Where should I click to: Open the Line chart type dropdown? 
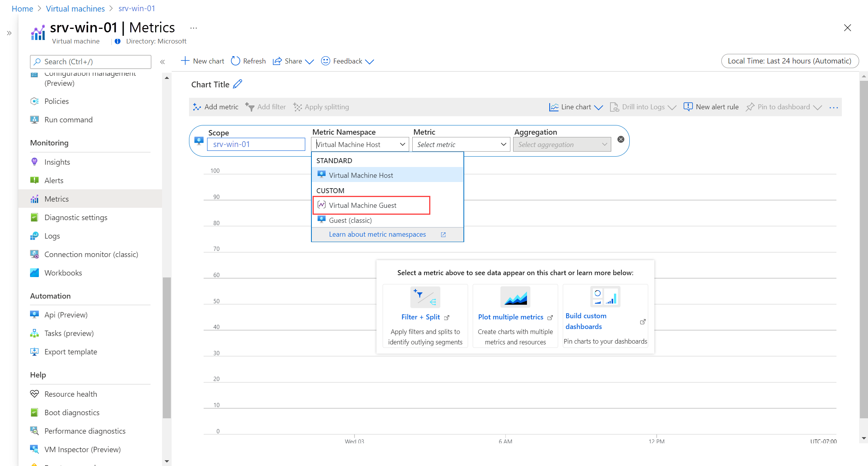pyautogui.click(x=576, y=107)
